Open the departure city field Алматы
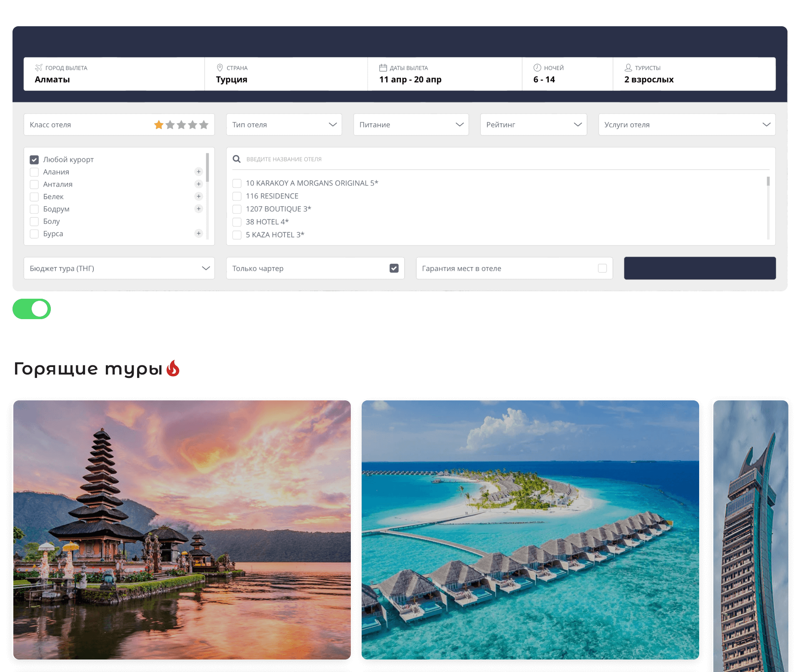Viewport: 800px width, 672px height. [x=114, y=74]
